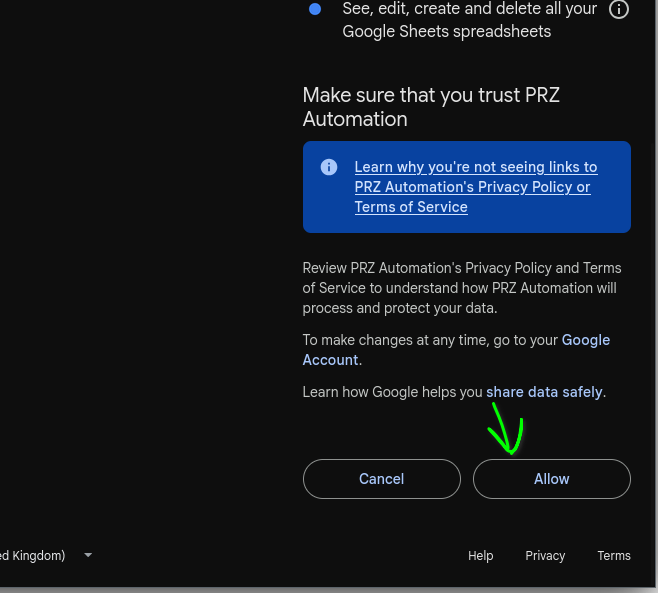Click the info icon inside blue notice box
Viewport: 658px width, 593px height.
coord(329,167)
